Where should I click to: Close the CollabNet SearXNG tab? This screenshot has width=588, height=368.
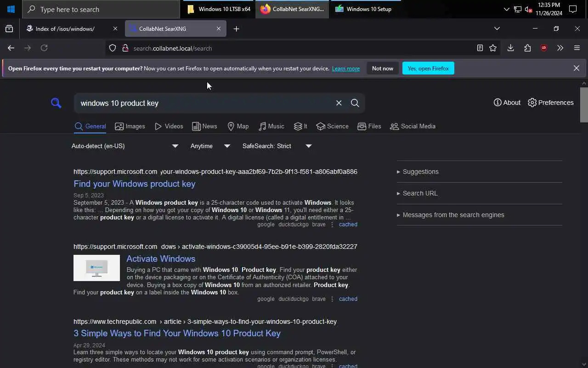(219, 29)
